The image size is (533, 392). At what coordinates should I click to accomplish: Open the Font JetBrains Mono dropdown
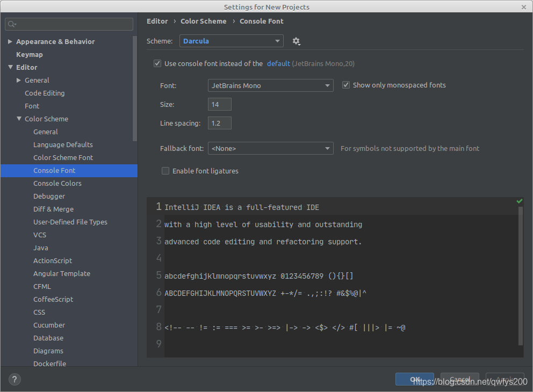point(270,85)
